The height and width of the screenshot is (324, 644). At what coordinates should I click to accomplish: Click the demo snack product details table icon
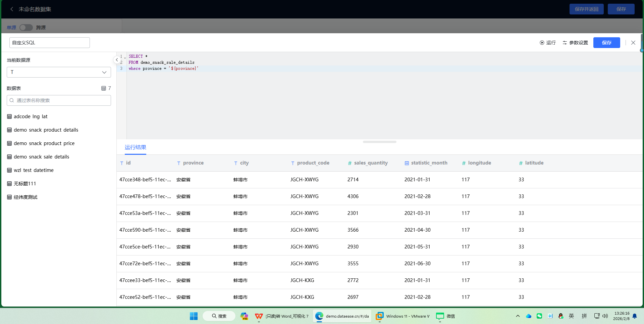click(x=9, y=130)
